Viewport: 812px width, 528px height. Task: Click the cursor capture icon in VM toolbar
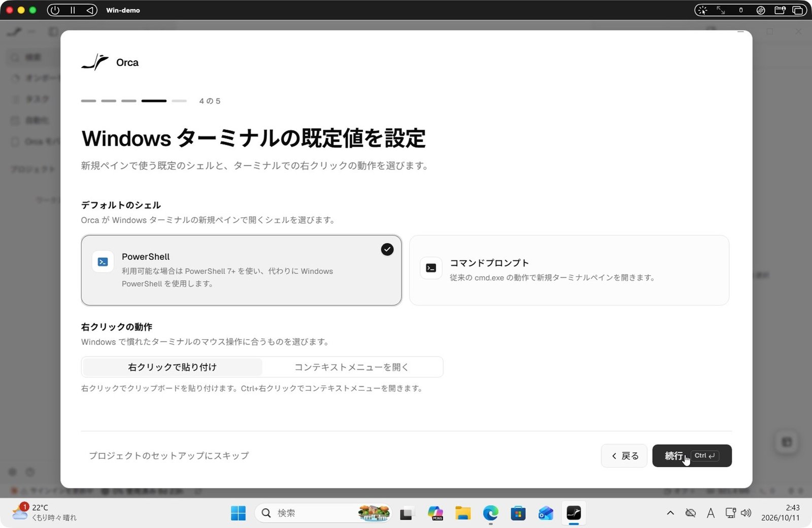point(702,10)
